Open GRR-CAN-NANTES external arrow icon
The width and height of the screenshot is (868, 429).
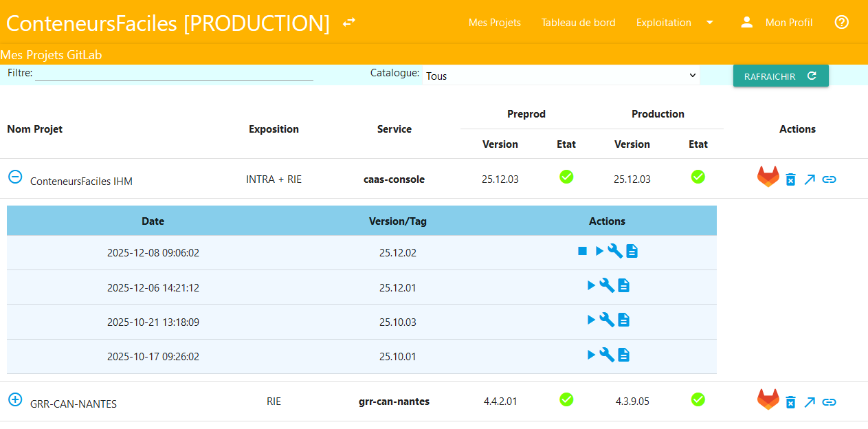click(810, 402)
